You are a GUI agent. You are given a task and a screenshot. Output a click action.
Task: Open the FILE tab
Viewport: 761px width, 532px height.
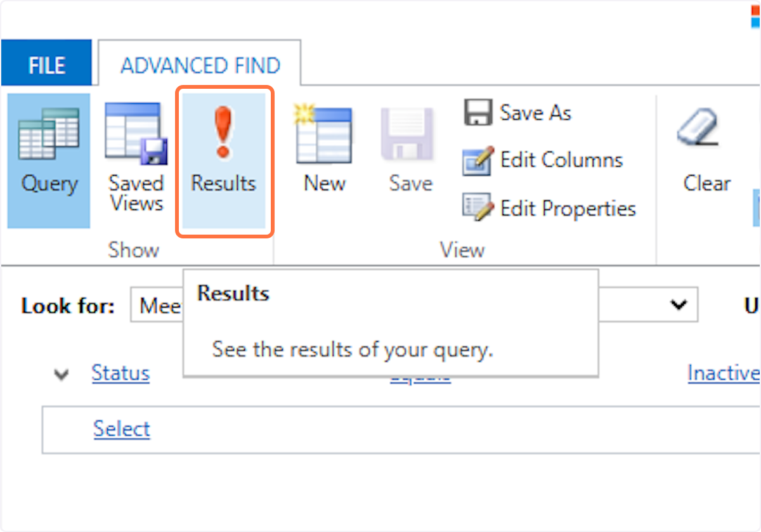point(47,65)
